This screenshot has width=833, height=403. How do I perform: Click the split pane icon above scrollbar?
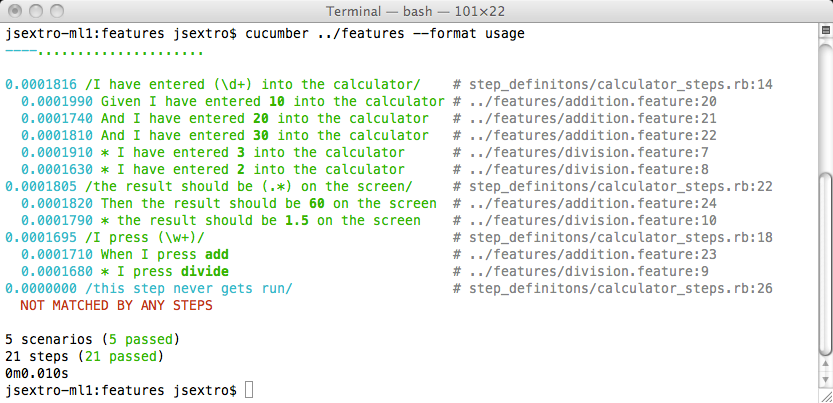pyautogui.click(x=825, y=29)
